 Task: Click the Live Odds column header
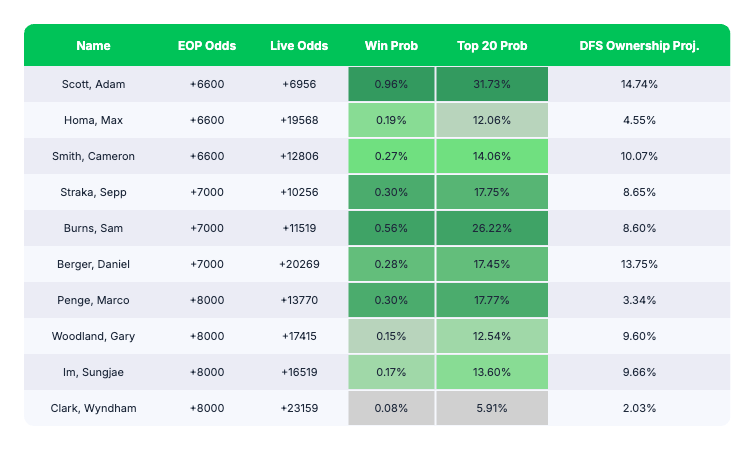[299, 46]
